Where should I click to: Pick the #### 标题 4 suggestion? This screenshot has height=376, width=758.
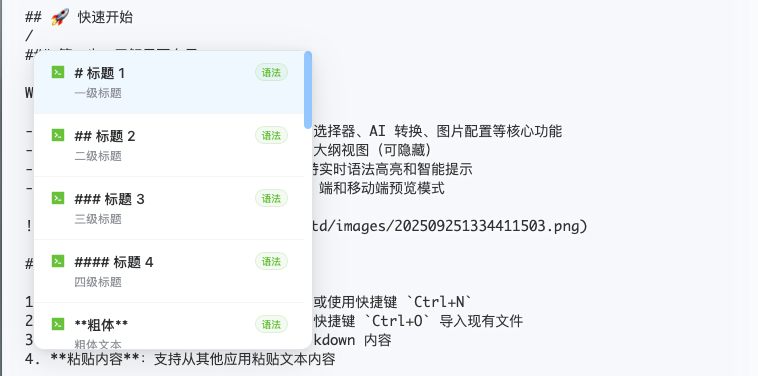(x=169, y=271)
